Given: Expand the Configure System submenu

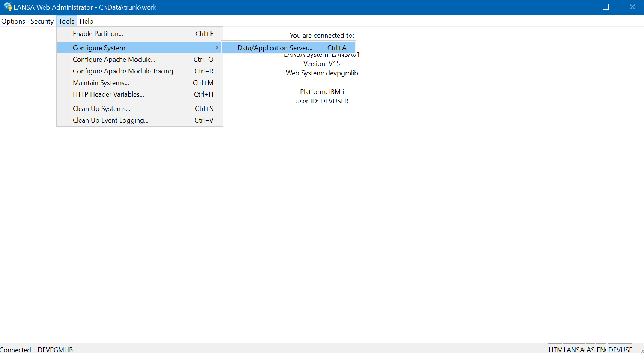Looking at the screenshot, I should 140,48.
